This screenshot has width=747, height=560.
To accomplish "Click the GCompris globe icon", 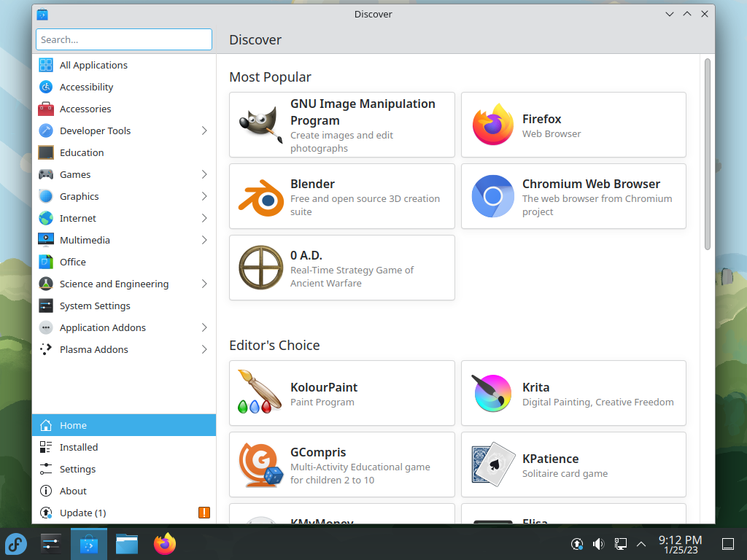I will (260, 464).
